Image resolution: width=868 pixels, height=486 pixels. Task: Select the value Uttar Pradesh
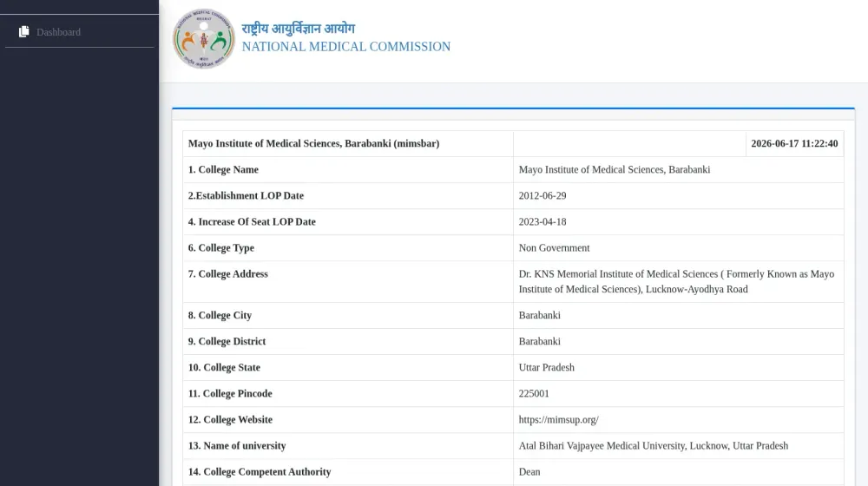(x=546, y=367)
